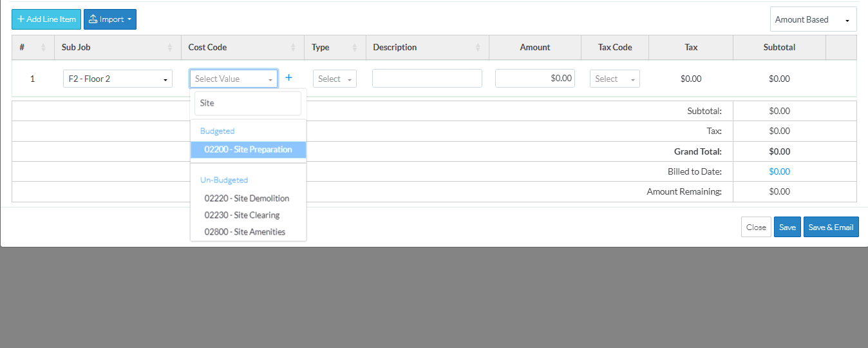Click the Un-Budgeted group label

point(224,180)
